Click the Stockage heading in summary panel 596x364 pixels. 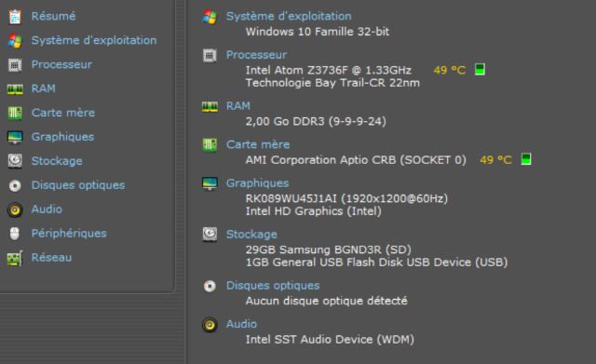(251, 235)
